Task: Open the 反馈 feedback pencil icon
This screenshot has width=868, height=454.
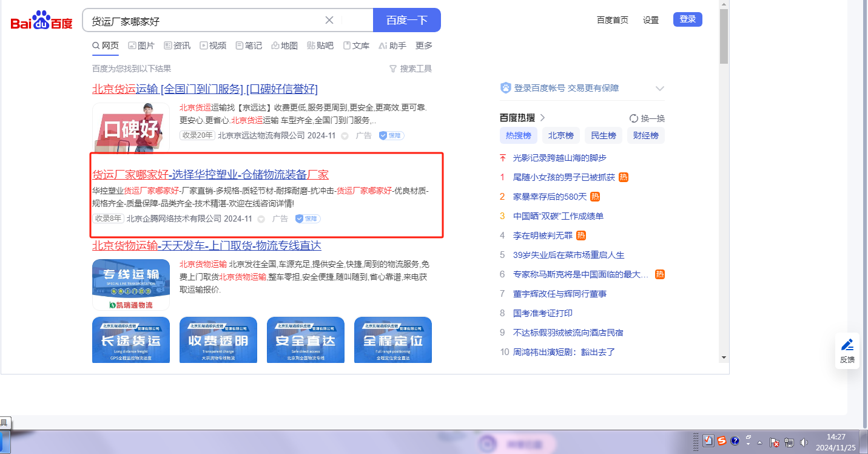Action: pos(847,345)
